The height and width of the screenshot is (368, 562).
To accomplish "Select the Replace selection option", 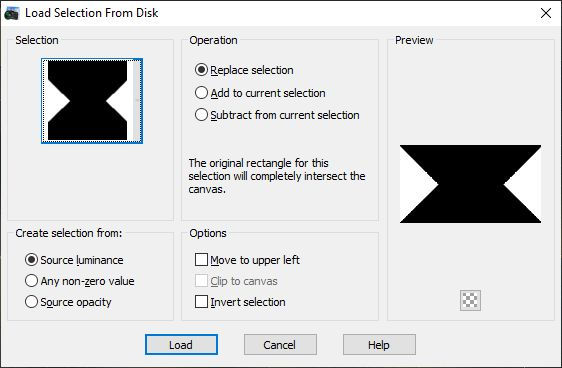I will click(x=244, y=70).
